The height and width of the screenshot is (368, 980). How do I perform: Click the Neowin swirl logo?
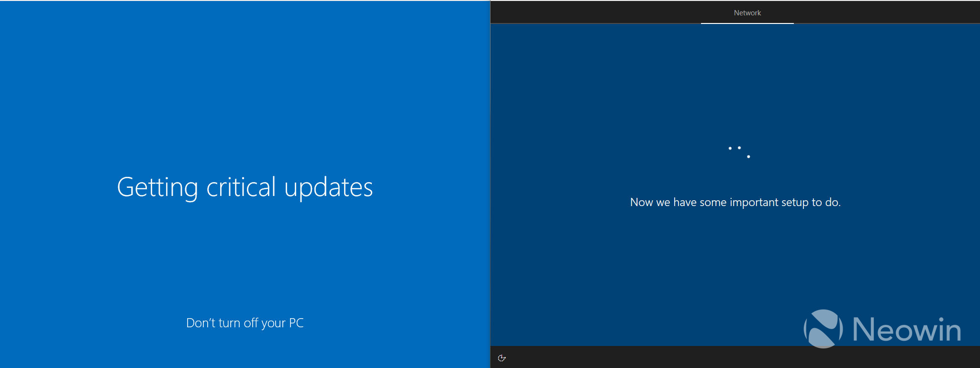823,329
